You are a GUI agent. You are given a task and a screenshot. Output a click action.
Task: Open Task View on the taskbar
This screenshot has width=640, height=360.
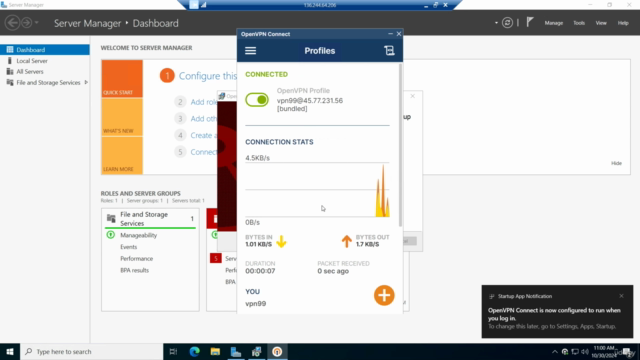click(x=173, y=351)
